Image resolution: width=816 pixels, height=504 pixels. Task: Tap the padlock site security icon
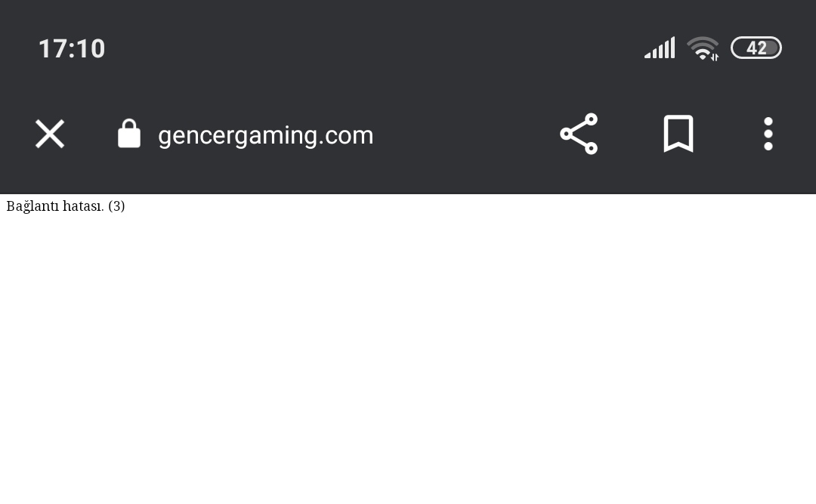(129, 134)
